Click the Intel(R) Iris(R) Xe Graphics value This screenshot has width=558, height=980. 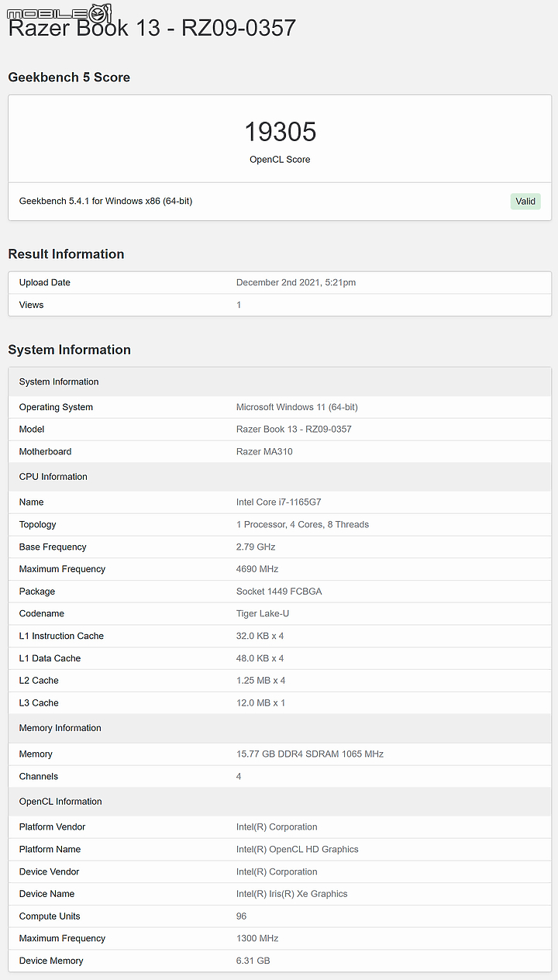[292, 894]
